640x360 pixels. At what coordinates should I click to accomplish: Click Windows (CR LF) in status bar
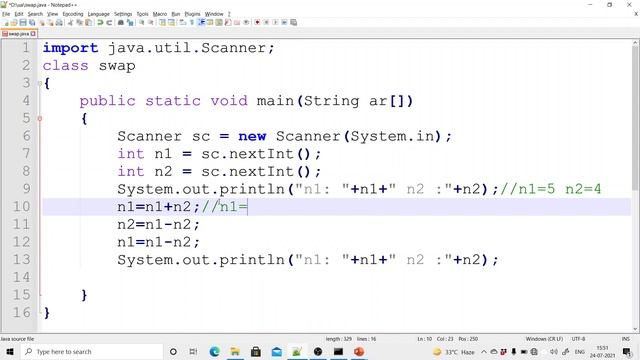click(x=544, y=339)
